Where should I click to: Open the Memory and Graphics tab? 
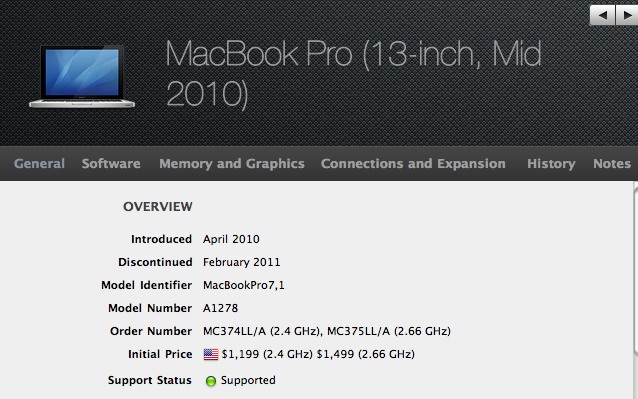(232, 164)
